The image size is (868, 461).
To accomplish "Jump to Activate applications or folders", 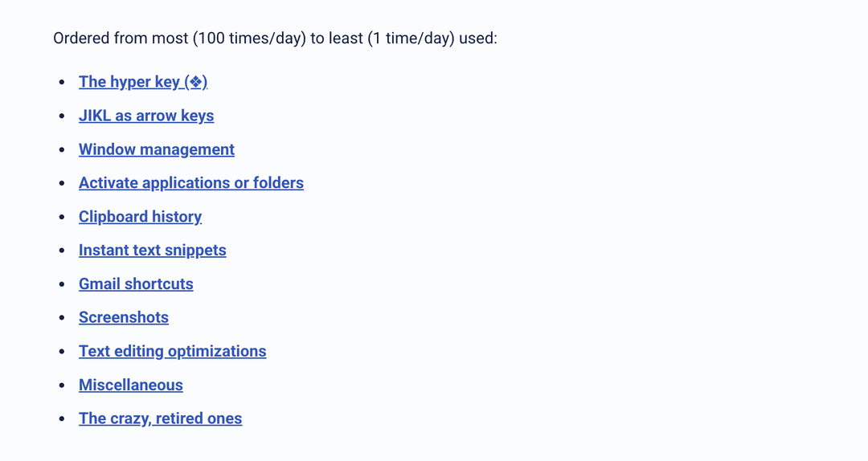I will [191, 183].
